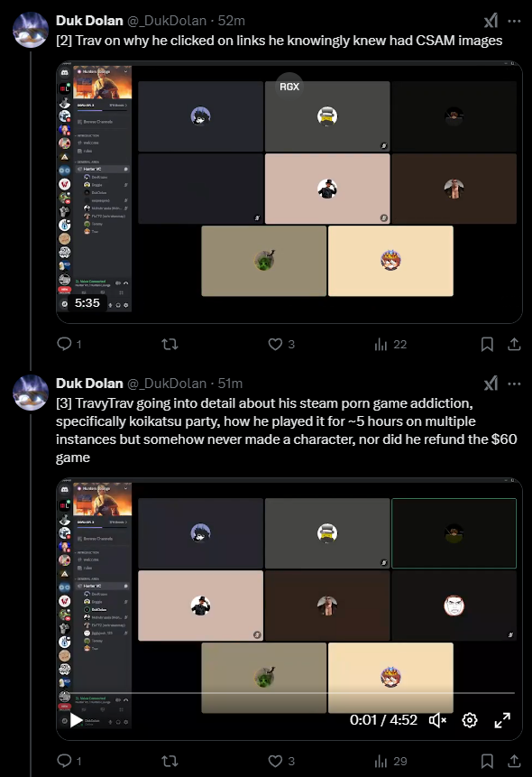Viewport: 532px width, 777px height.
Task: Unmute the second video's audio
Action: point(437,720)
